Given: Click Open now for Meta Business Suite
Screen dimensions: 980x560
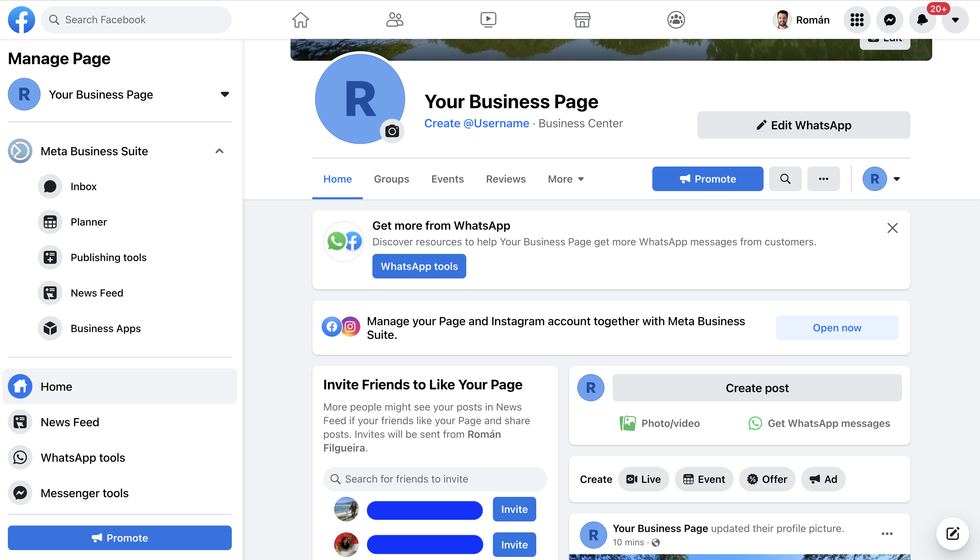Looking at the screenshot, I should [837, 328].
